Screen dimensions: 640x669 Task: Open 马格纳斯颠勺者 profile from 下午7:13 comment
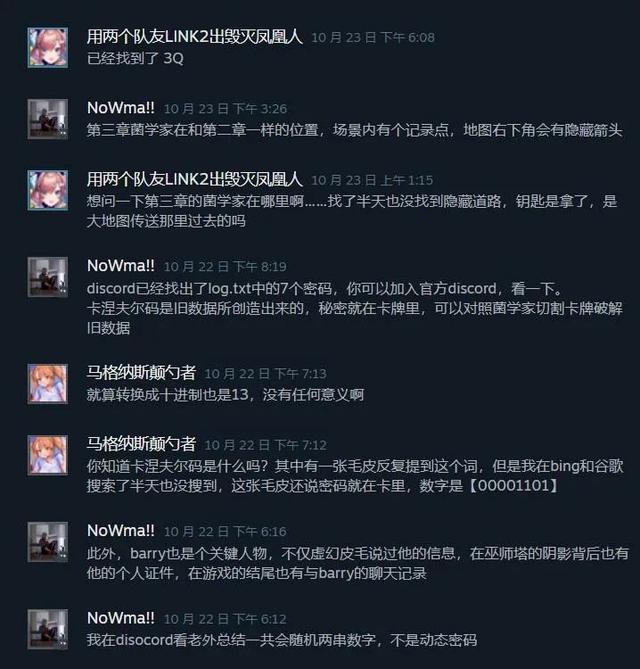141,373
